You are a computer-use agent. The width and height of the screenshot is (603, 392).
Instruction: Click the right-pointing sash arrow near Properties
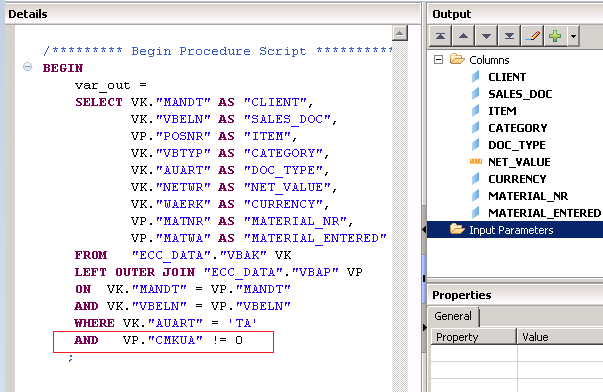424,327
